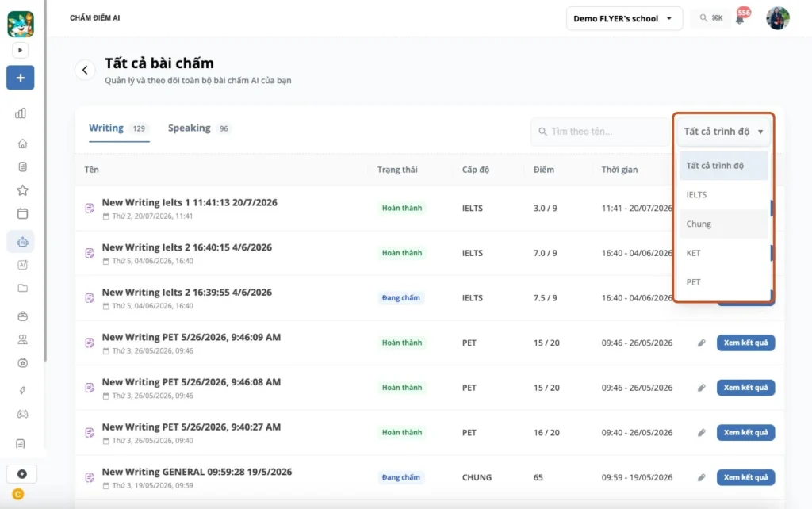This screenshot has width=812, height=509.
Task: Open the briefcase icon in the sidebar
Action: (22, 316)
